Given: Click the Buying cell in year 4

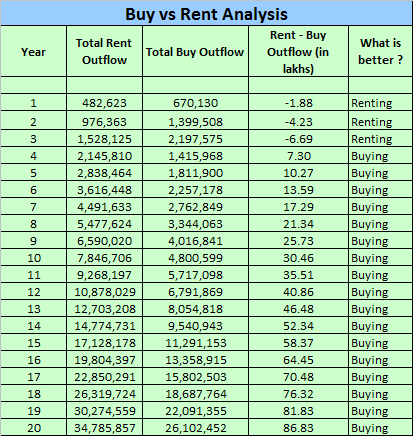Looking at the screenshot, I should point(380,156).
